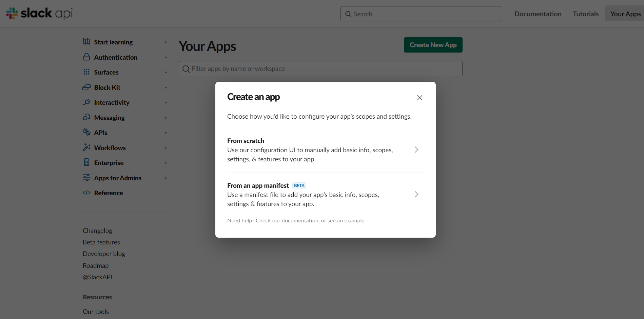The image size is (644, 319).
Task: Open the Our tools link
Action: (96, 312)
